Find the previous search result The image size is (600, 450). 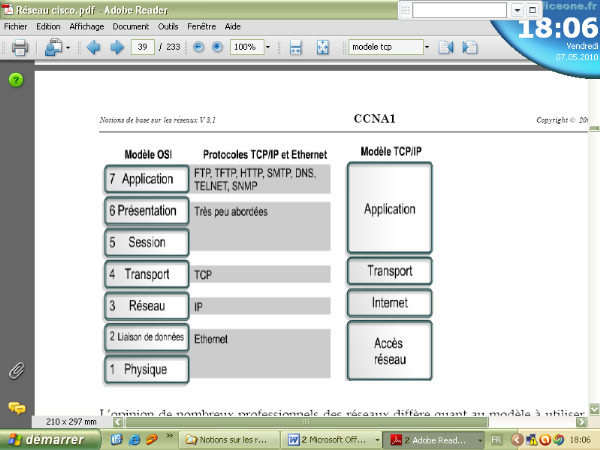pyautogui.click(x=446, y=47)
